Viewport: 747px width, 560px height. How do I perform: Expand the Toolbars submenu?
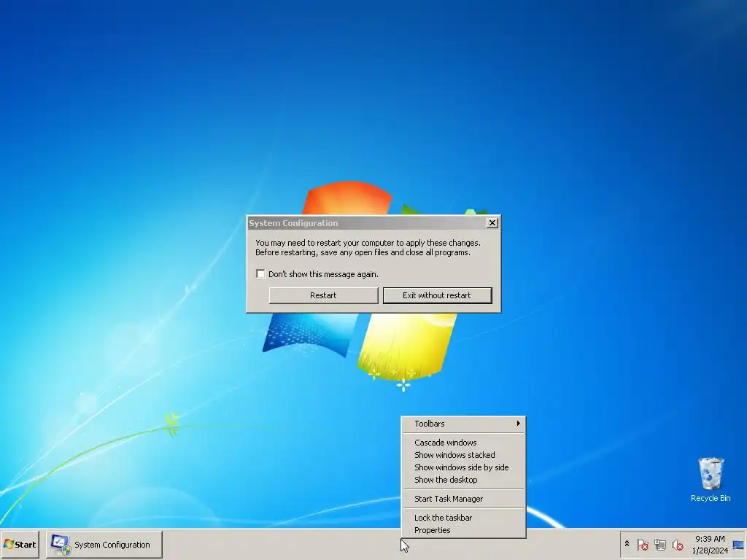pos(463,424)
